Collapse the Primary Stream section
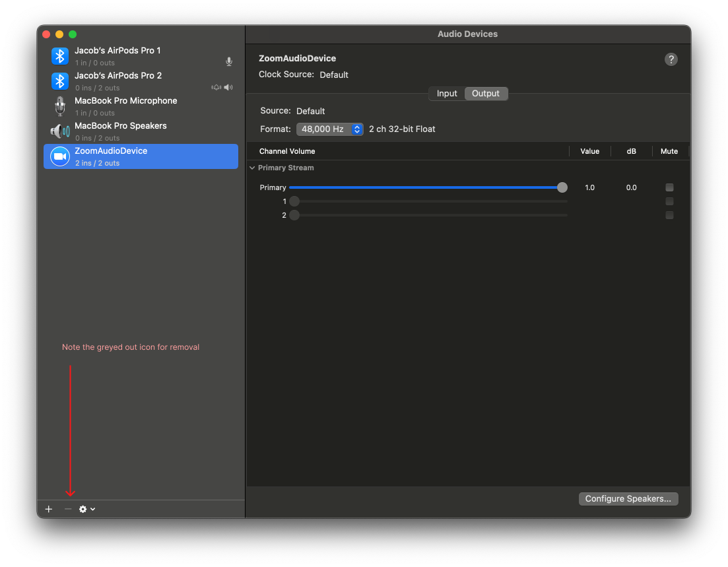This screenshot has width=728, height=567. pyautogui.click(x=252, y=168)
